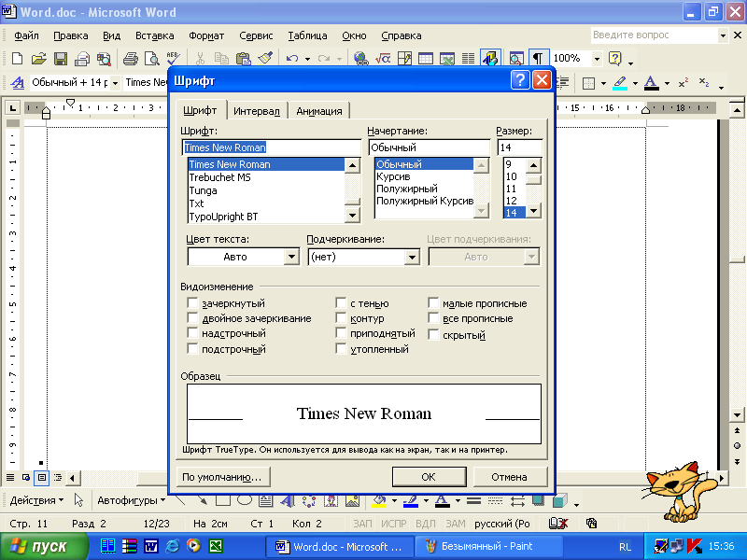The width and height of the screenshot is (747, 560).
Task: Enable the приподнятый checkbox
Action: point(341,333)
